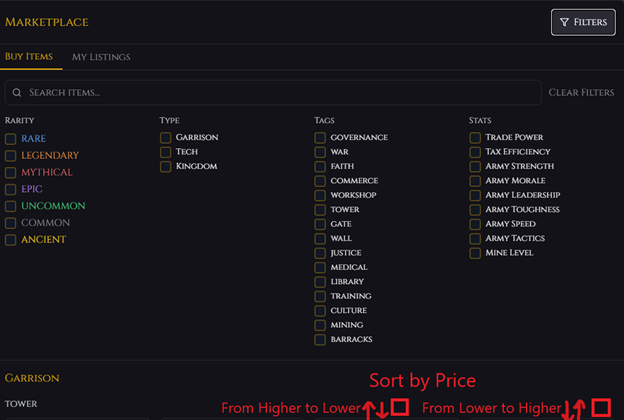Click Clear Filters link
The image size is (624, 420).
click(x=581, y=93)
